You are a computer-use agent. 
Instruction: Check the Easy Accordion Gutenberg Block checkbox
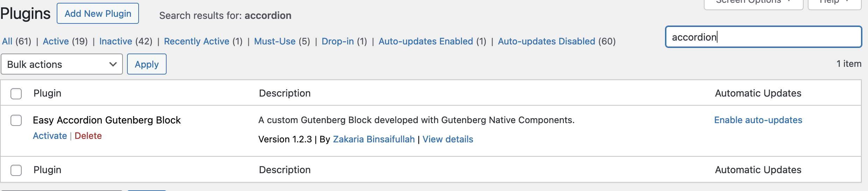pos(16,120)
